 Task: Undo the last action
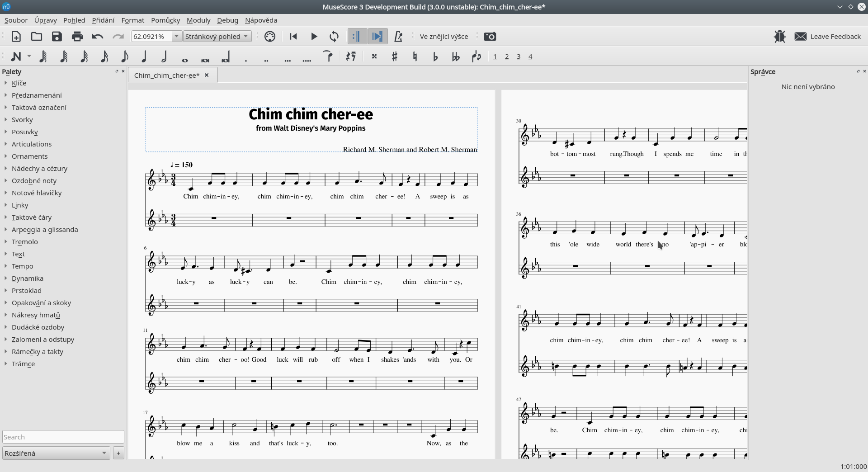click(98, 37)
